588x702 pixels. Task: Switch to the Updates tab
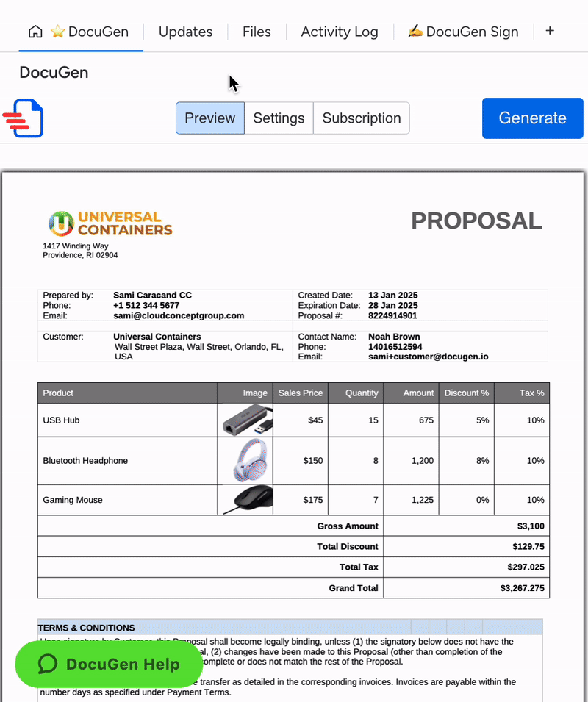[185, 32]
